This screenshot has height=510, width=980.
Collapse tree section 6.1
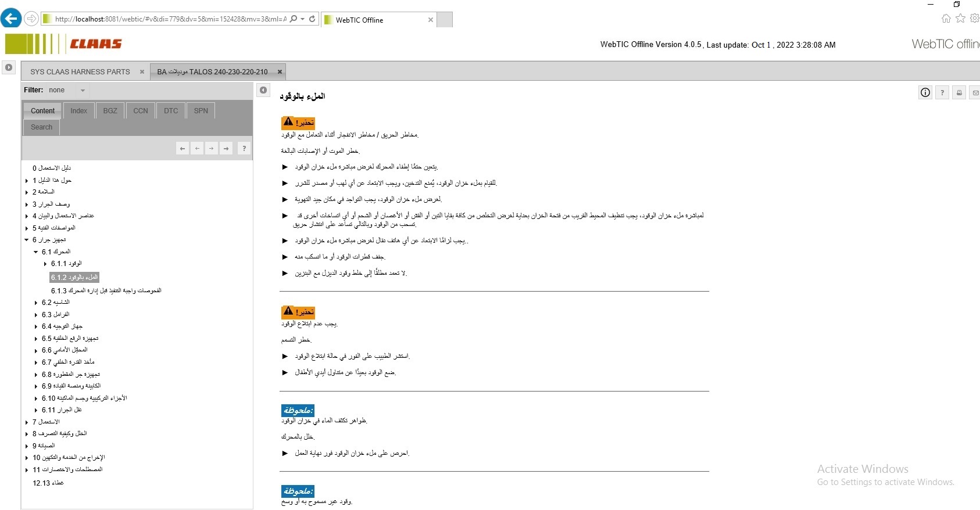pyautogui.click(x=36, y=252)
